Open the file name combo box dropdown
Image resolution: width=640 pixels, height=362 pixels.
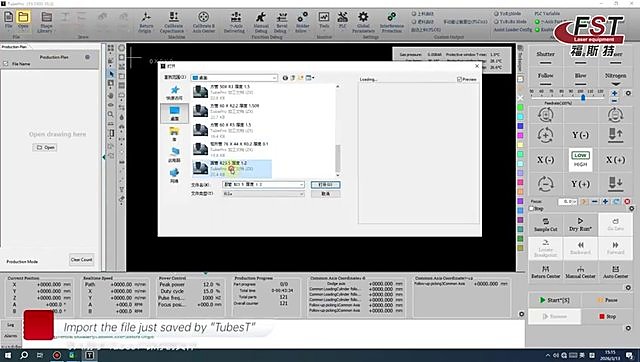pos(302,184)
